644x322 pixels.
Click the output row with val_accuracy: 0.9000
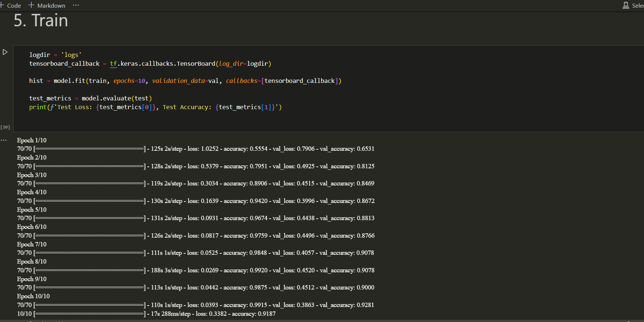(196, 287)
